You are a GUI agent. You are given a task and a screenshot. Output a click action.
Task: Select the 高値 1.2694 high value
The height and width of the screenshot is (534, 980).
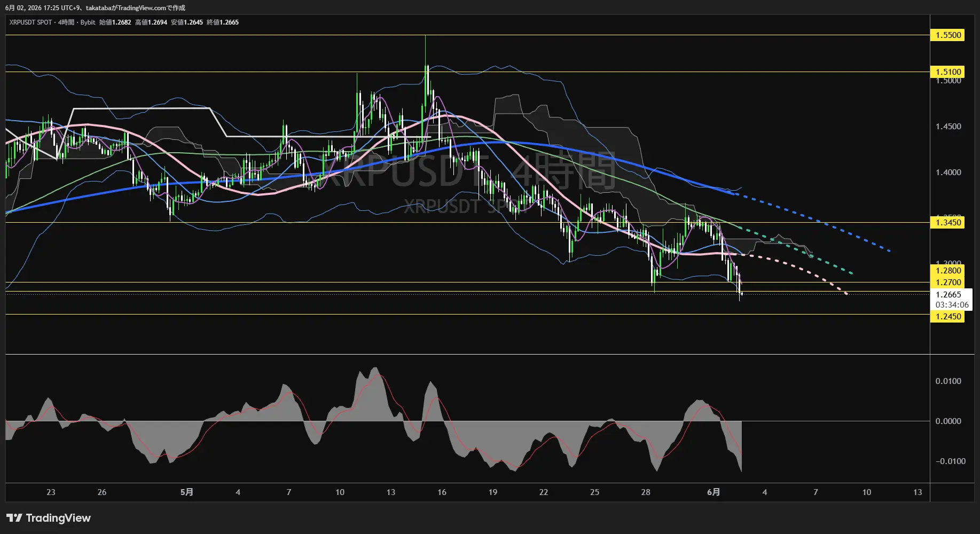151,22
